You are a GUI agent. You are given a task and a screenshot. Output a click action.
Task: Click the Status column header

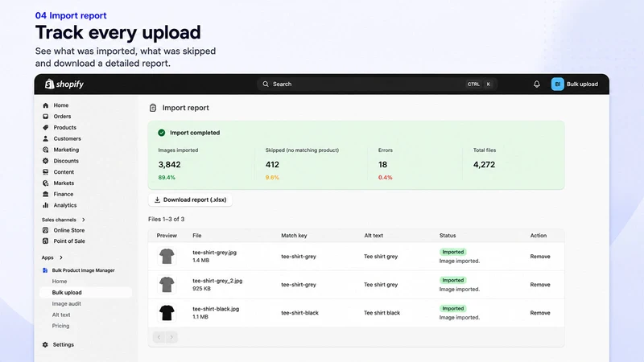pos(448,236)
